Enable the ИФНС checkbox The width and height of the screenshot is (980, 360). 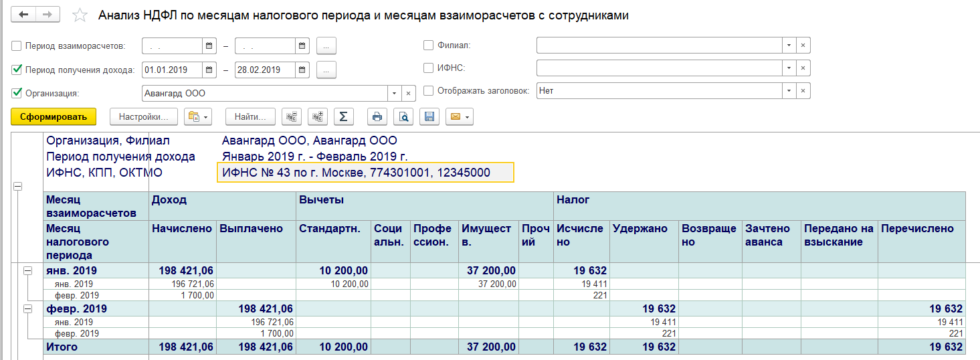tap(429, 68)
